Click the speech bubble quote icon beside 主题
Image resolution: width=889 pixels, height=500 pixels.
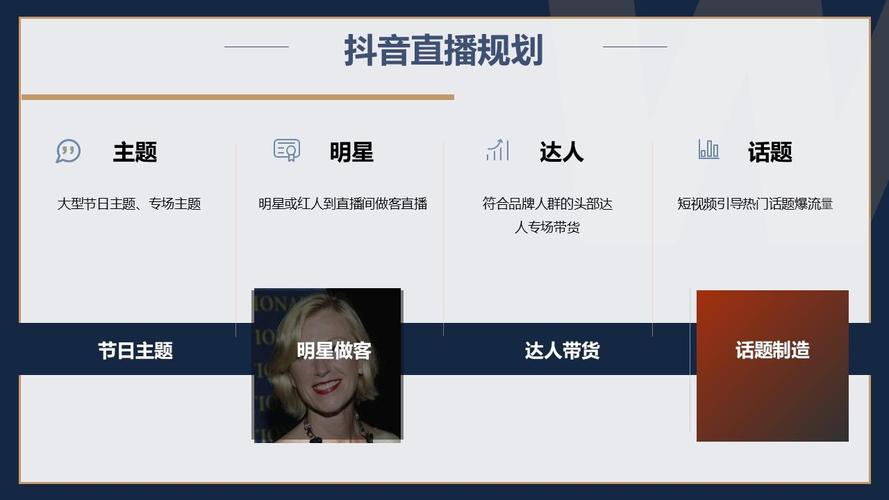pos(68,151)
